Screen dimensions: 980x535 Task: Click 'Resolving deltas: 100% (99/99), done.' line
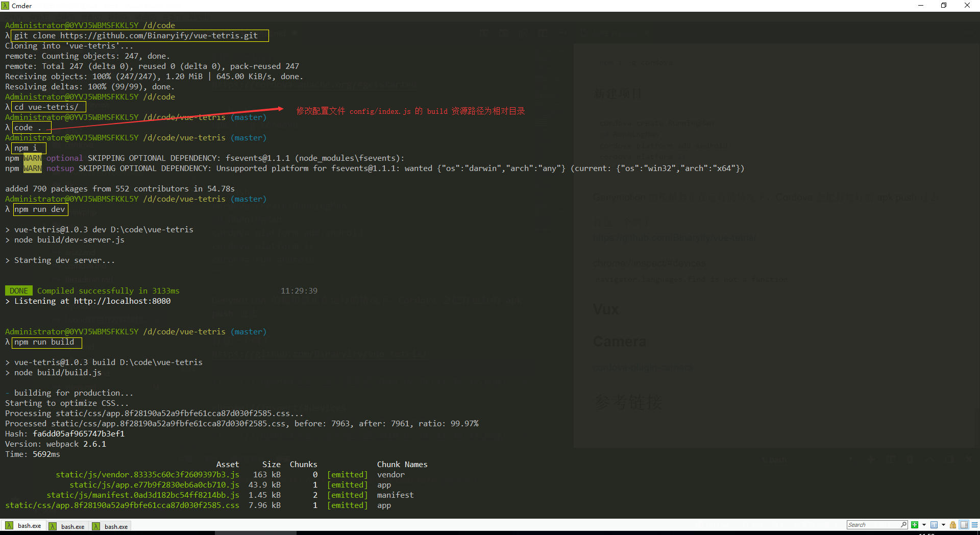click(90, 87)
